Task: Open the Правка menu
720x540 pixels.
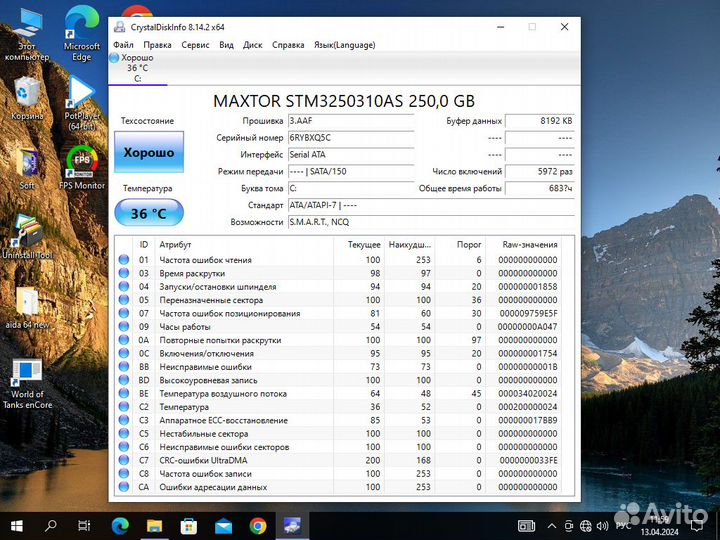Action: (157, 45)
